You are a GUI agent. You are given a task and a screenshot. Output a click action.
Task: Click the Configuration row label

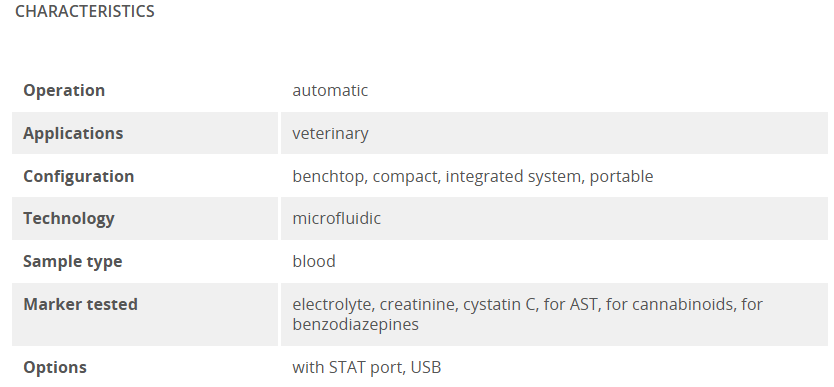(x=79, y=176)
